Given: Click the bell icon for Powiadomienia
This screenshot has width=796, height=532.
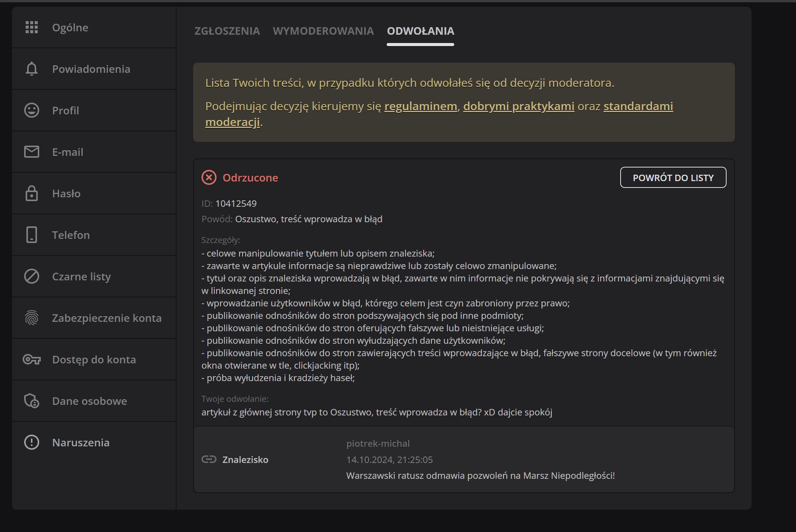Looking at the screenshot, I should point(32,69).
